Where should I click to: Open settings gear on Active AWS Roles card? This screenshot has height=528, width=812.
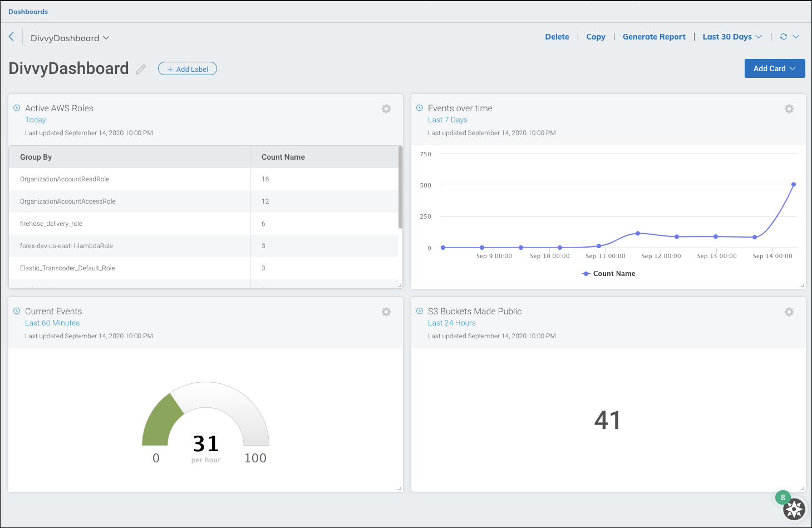point(386,109)
